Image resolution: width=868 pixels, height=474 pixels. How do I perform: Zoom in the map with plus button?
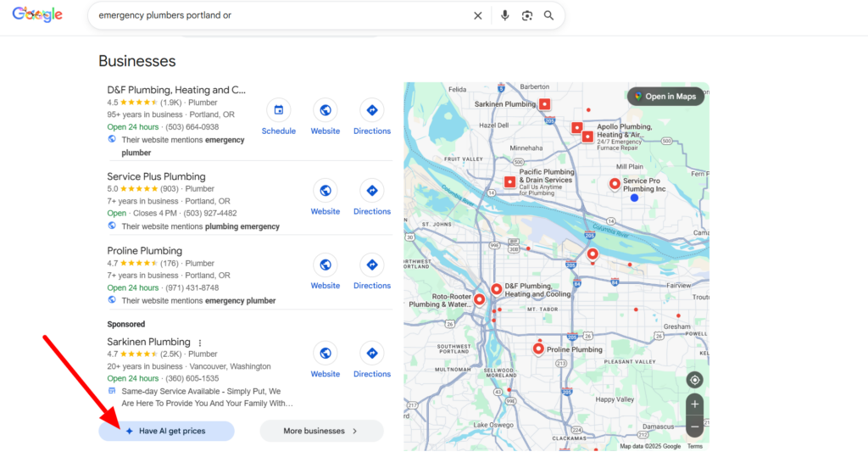(695, 404)
